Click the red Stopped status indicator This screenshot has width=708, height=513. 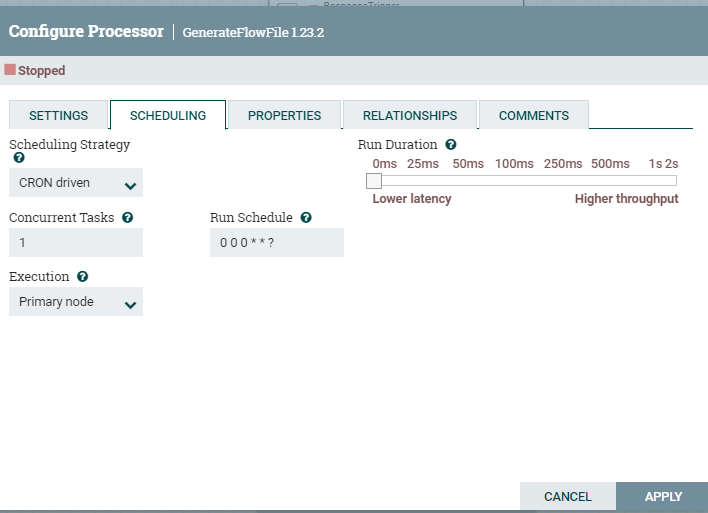[x=11, y=71]
